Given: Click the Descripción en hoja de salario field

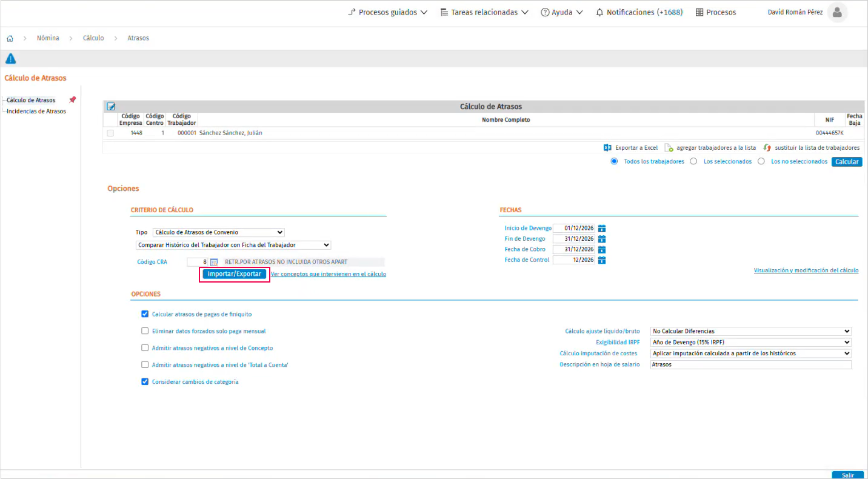Looking at the screenshot, I should (750, 364).
